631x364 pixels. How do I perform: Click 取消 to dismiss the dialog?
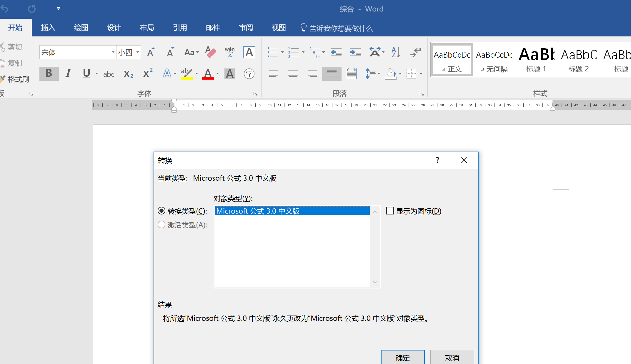point(452,358)
